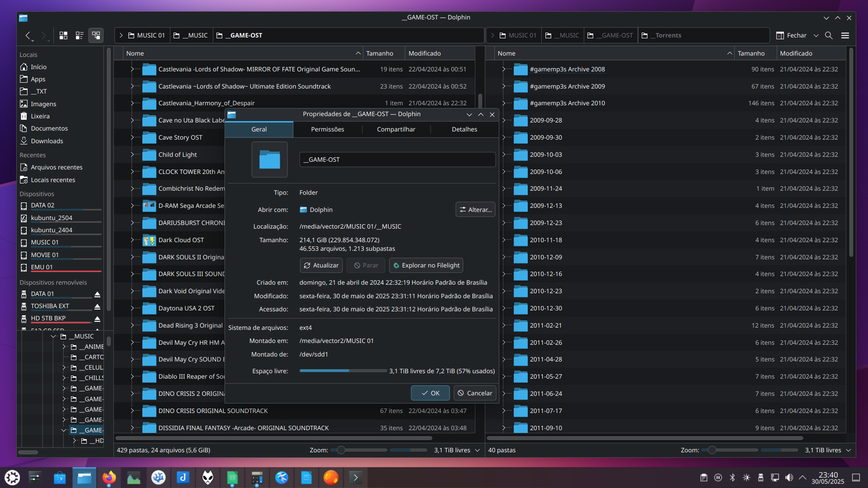Open the volume control tray icon
The height and width of the screenshot is (488, 868).
tap(789, 478)
